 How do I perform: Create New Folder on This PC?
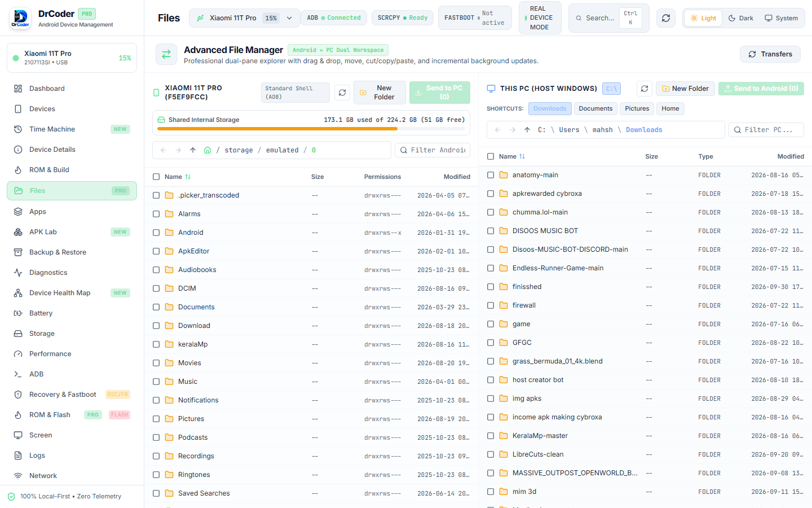[685, 89]
